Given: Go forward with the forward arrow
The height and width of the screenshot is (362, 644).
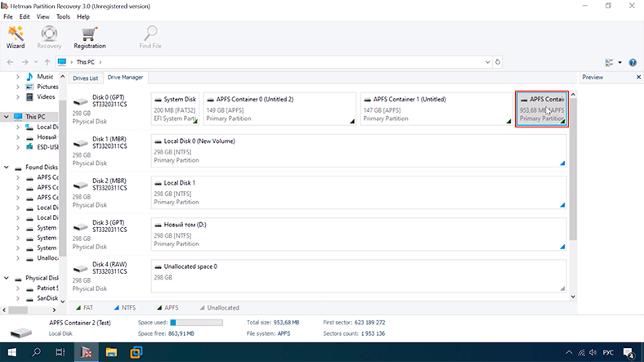Looking at the screenshot, I should pos(25,62).
